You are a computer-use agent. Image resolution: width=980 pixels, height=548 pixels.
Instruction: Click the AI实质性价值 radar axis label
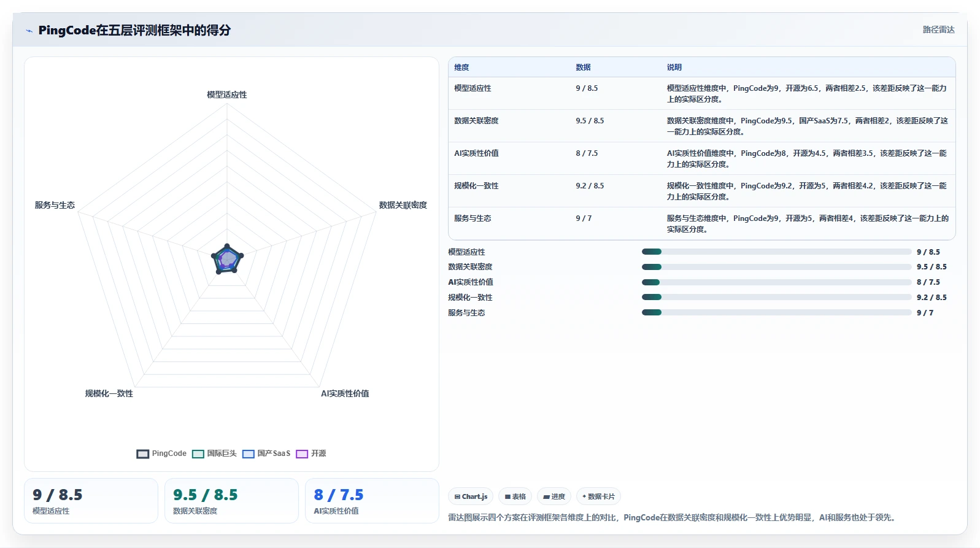coord(345,393)
